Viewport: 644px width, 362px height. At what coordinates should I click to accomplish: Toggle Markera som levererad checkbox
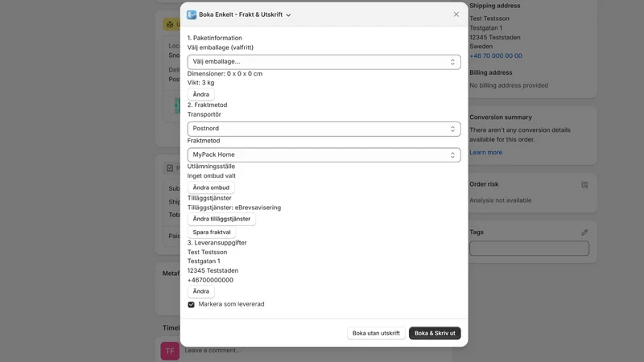(191, 305)
